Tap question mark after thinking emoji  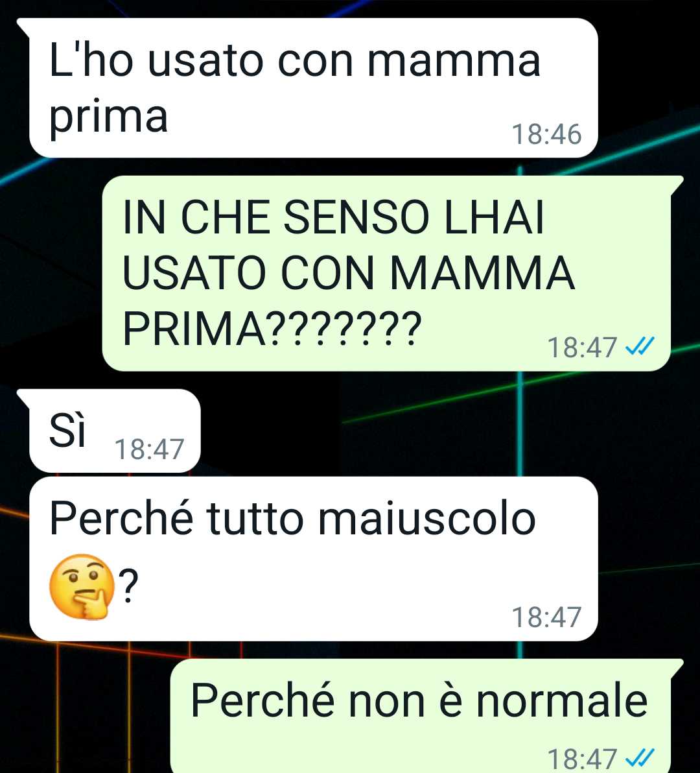click(x=128, y=586)
